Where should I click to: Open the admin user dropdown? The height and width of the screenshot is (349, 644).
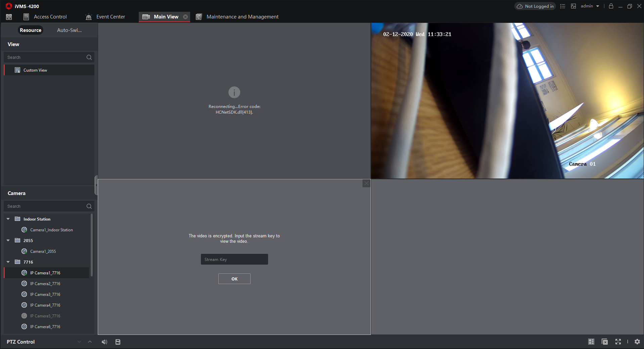click(x=590, y=6)
